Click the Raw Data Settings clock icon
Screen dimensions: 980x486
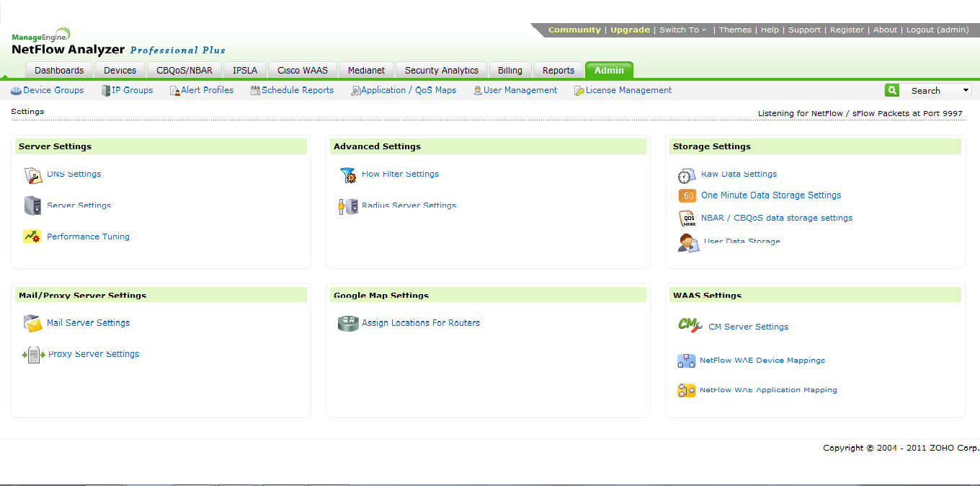tap(687, 176)
